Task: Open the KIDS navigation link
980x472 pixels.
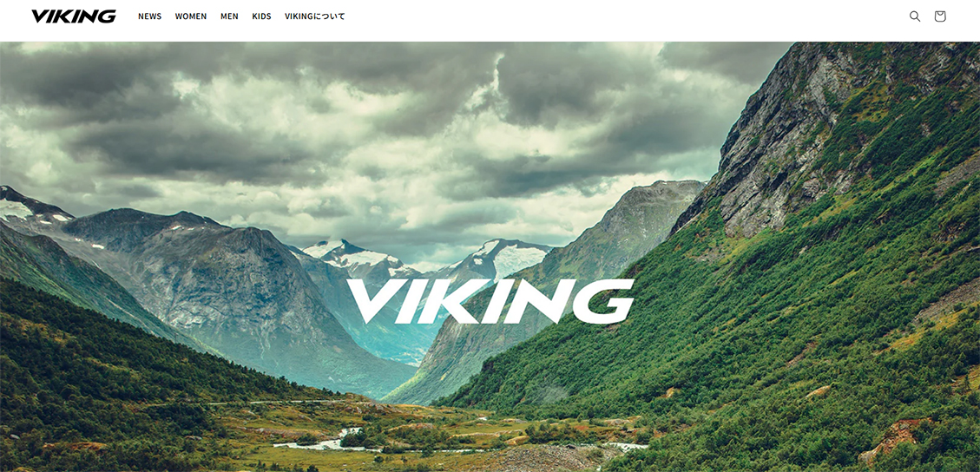Action: click(261, 16)
